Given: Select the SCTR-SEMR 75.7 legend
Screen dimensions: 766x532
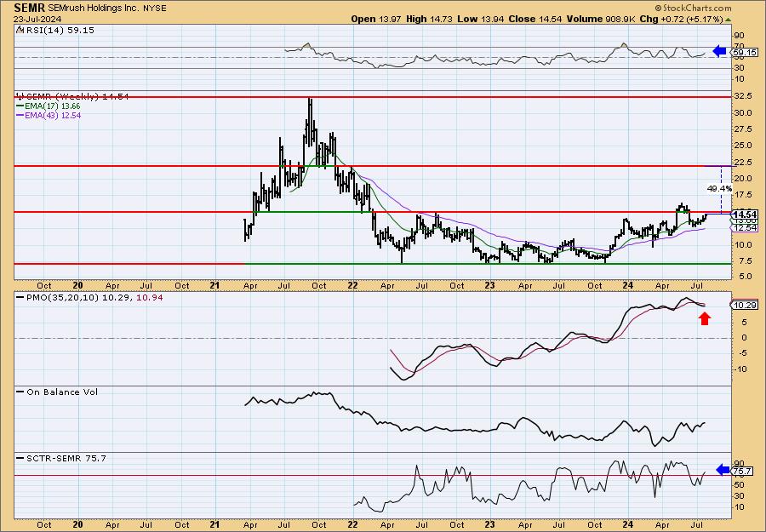Looking at the screenshot, I should 66,458.
